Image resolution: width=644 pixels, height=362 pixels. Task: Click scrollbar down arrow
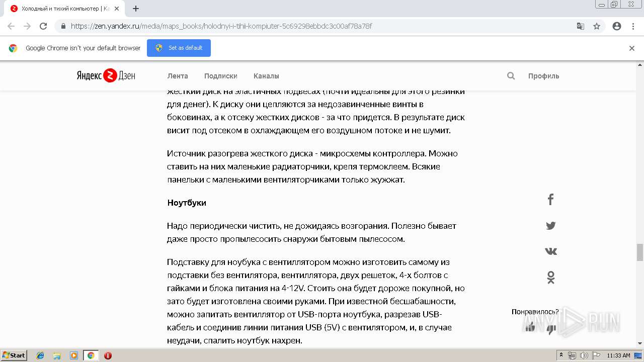click(x=640, y=343)
